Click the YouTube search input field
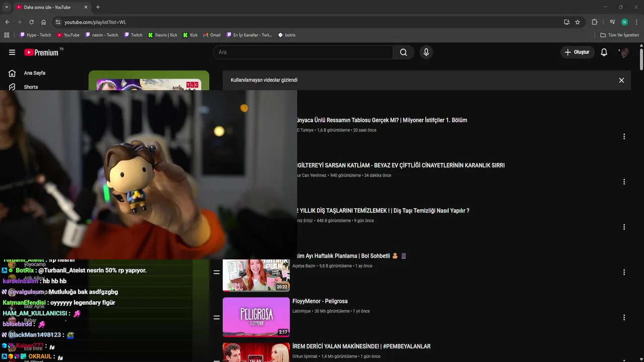The image size is (644, 362). pyautogui.click(x=303, y=52)
